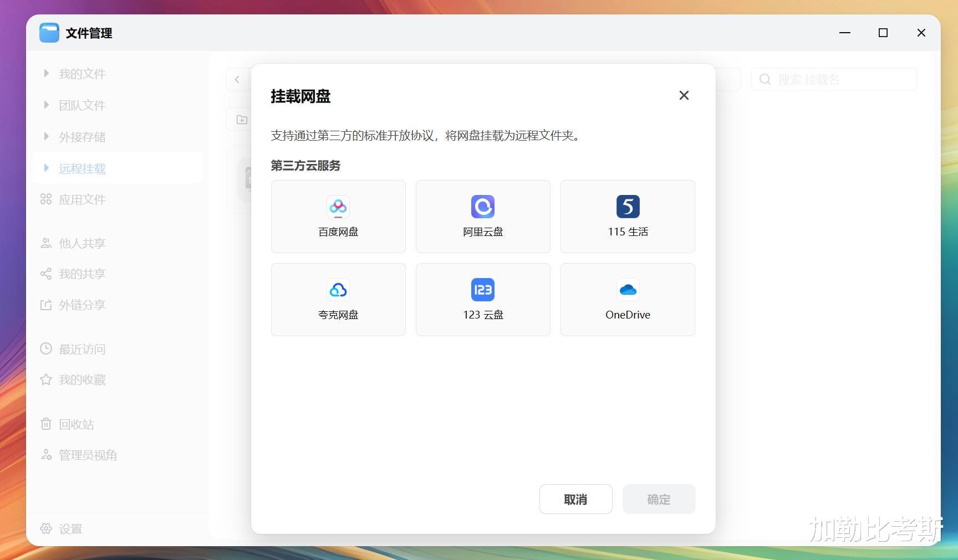Choose the 115 生活 service icon

pos(628,207)
